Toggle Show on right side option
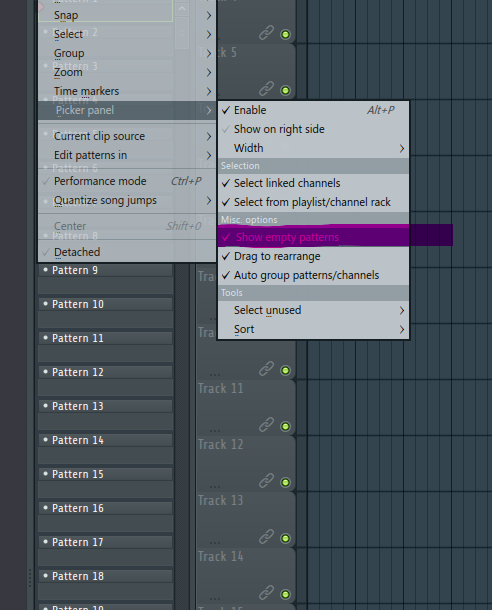Image resolution: width=492 pixels, height=610 pixels. pyautogui.click(x=313, y=129)
